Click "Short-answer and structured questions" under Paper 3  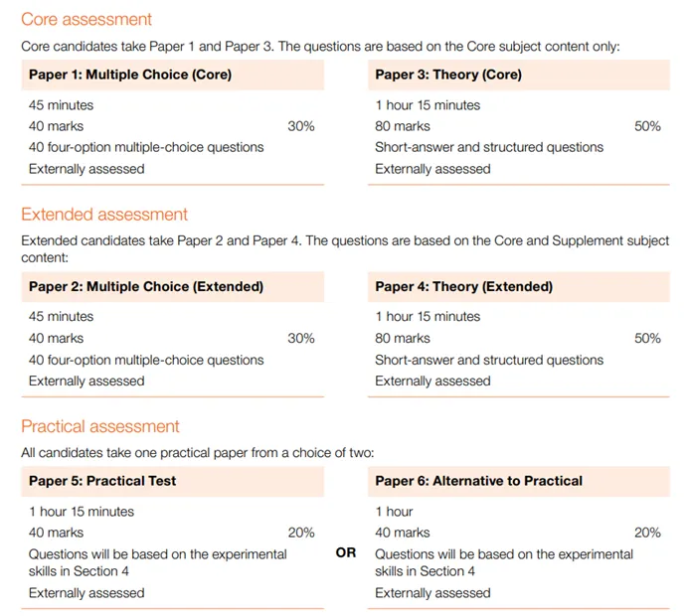click(489, 147)
